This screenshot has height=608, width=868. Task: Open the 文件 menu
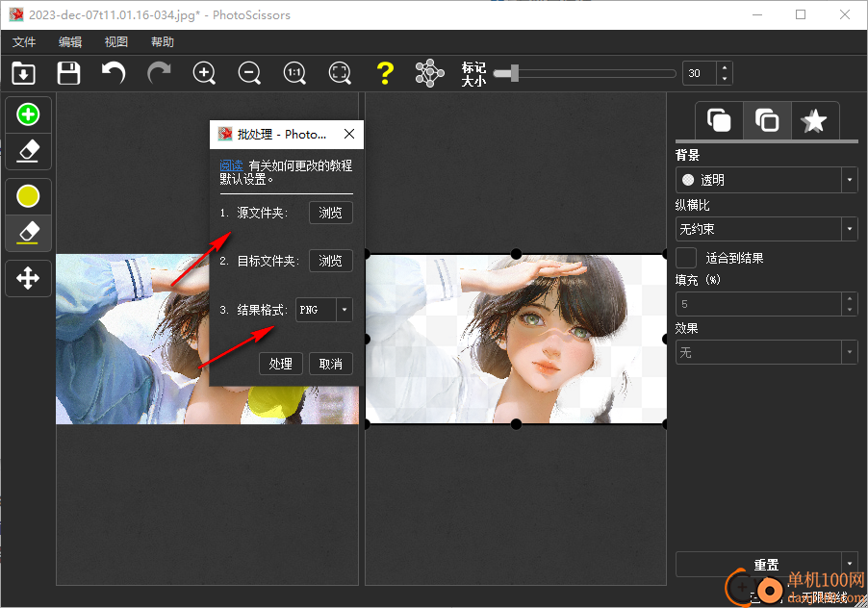24,42
